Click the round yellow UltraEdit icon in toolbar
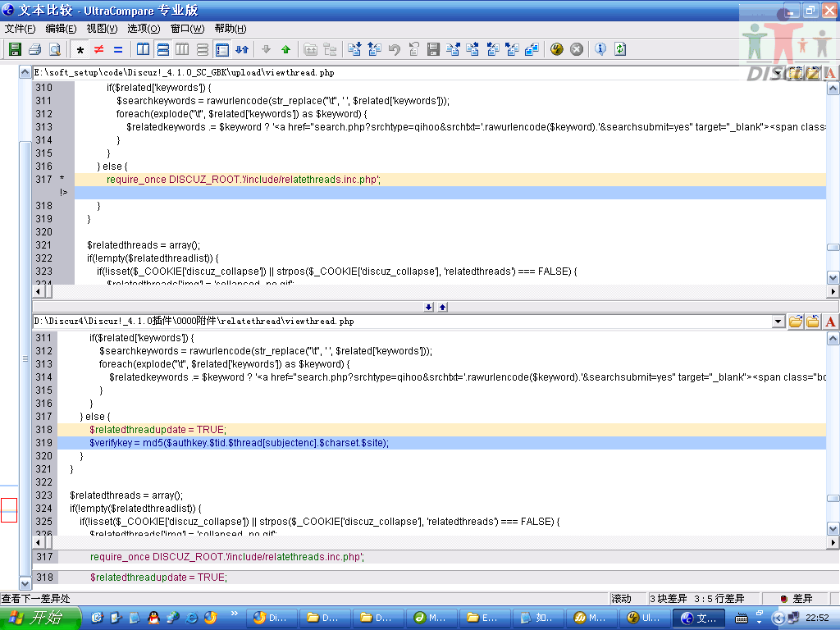 (557, 50)
